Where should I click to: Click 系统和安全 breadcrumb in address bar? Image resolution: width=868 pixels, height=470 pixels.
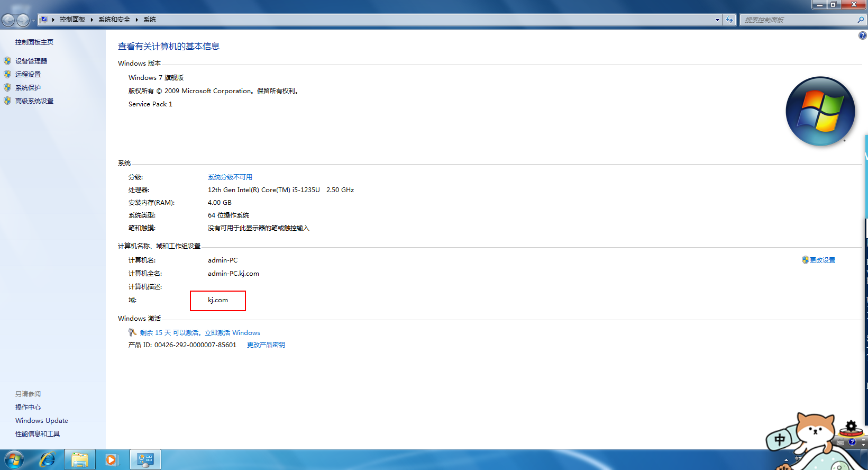pyautogui.click(x=114, y=20)
